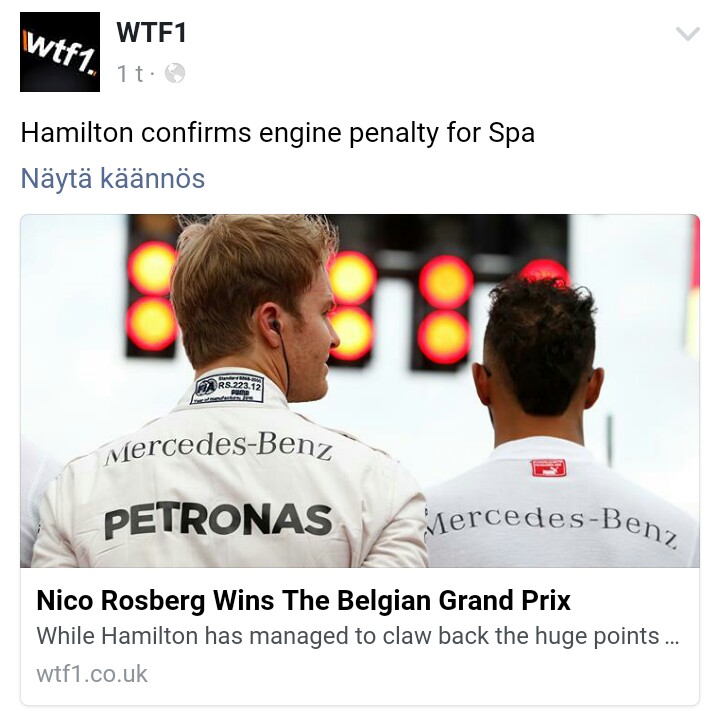Click the "Näytä käännös" translation link
This screenshot has height=716, width=720.
pos(113,178)
